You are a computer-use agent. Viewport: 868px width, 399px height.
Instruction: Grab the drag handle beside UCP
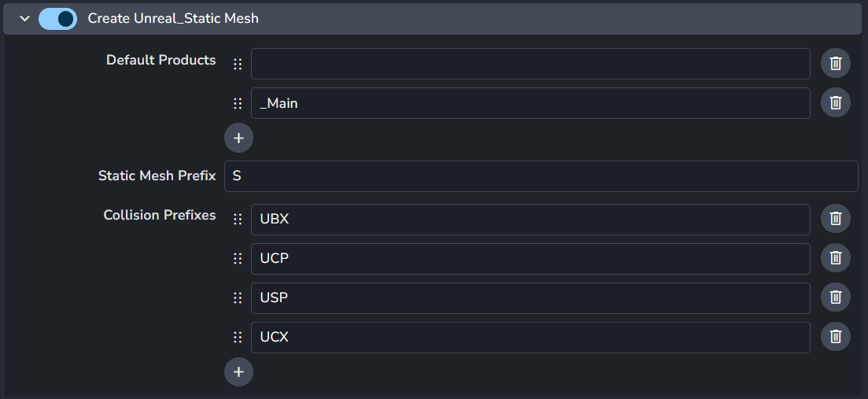tap(238, 259)
